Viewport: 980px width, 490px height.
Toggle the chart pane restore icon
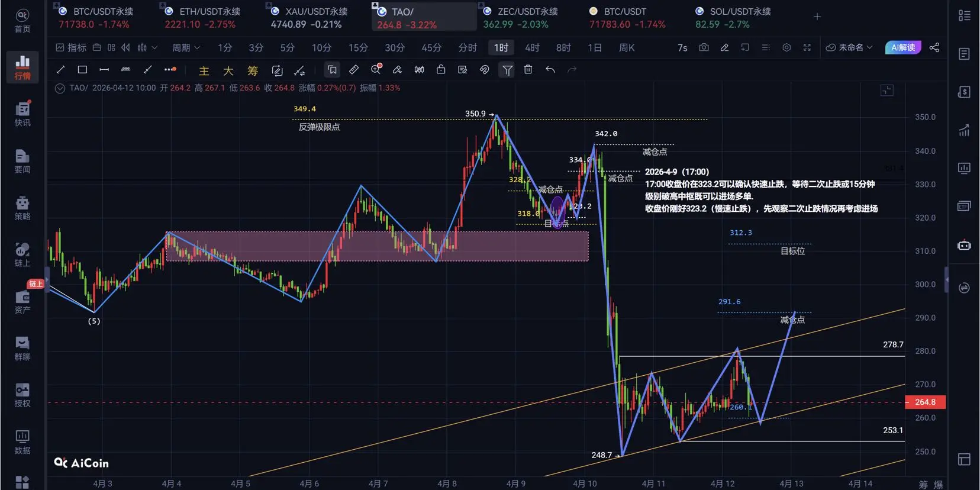pos(886,90)
